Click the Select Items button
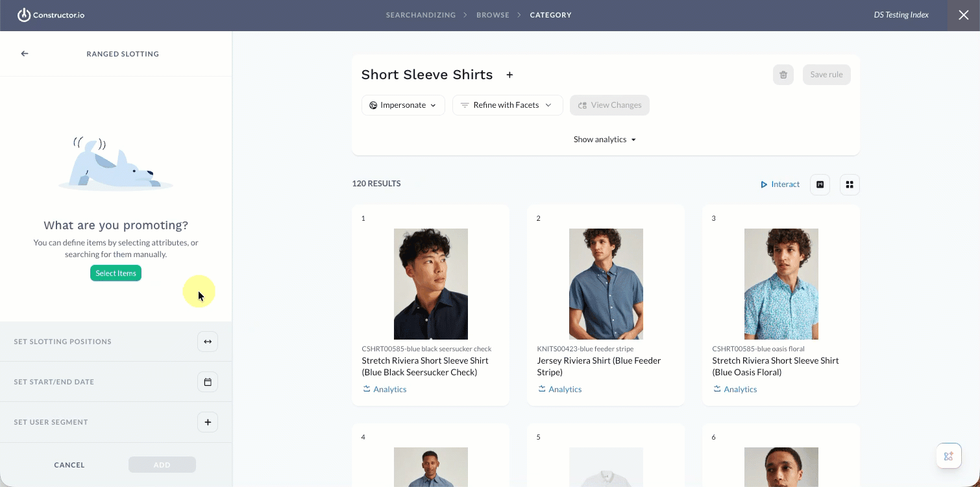 click(116, 273)
